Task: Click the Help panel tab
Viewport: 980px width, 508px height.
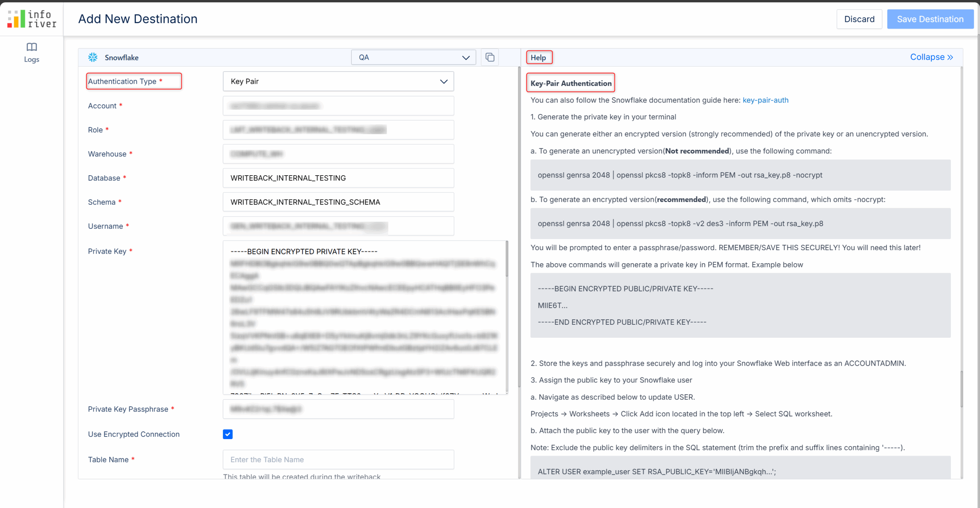Action: click(x=538, y=58)
